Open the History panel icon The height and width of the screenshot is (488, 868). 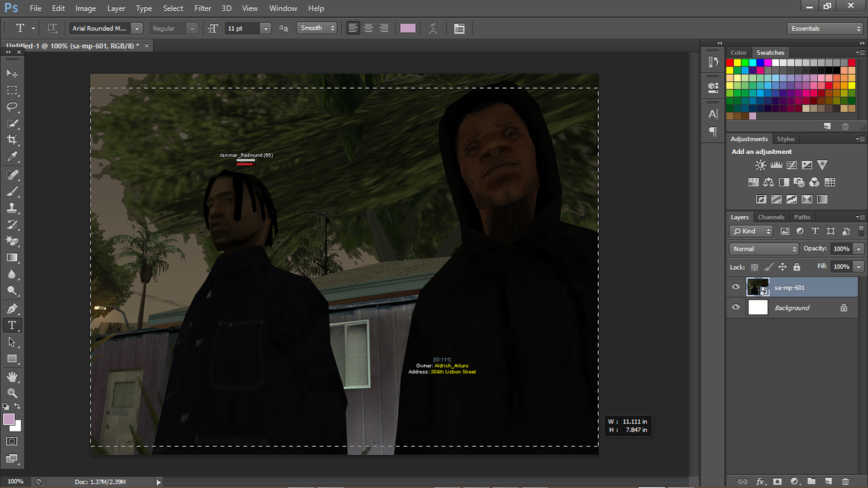(713, 62)
